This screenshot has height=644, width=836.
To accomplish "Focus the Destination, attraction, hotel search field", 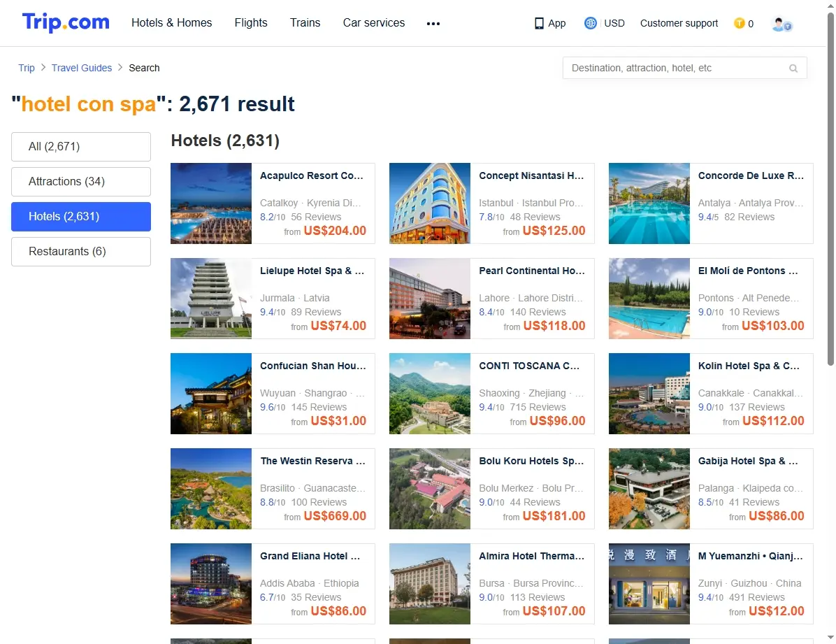I will pyautogui.click(x=684, y=68).
